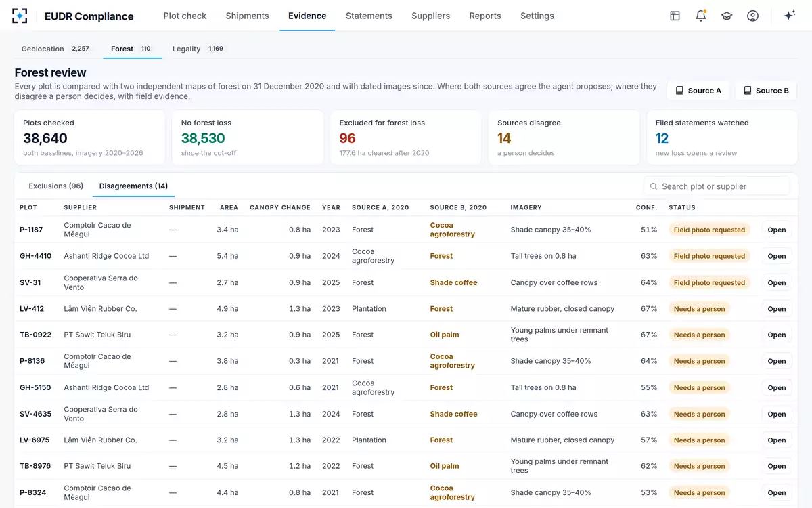Sort by the PLOT column header

point(28,207)
